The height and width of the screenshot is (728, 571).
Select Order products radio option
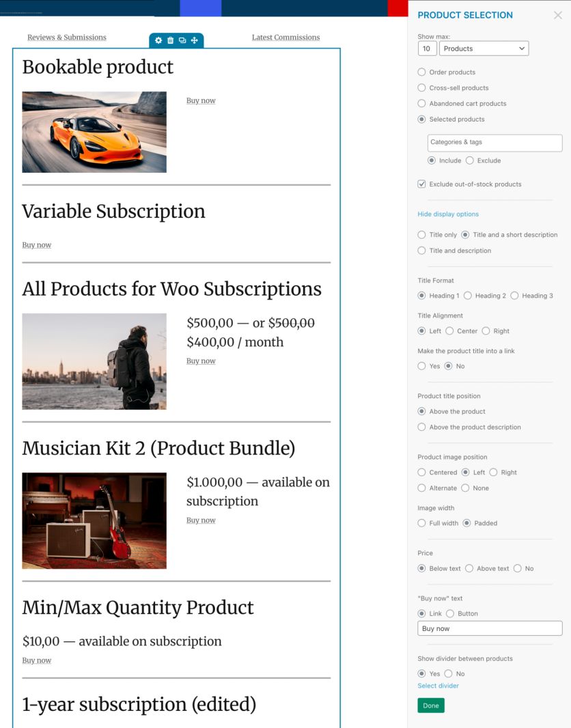[x=421, y=72]
